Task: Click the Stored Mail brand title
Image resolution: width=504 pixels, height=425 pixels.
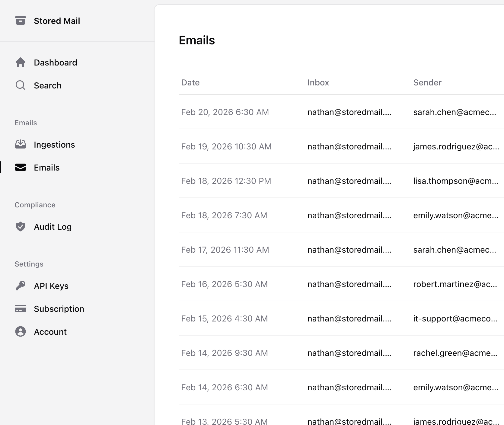Action: [x=57, y=21]
